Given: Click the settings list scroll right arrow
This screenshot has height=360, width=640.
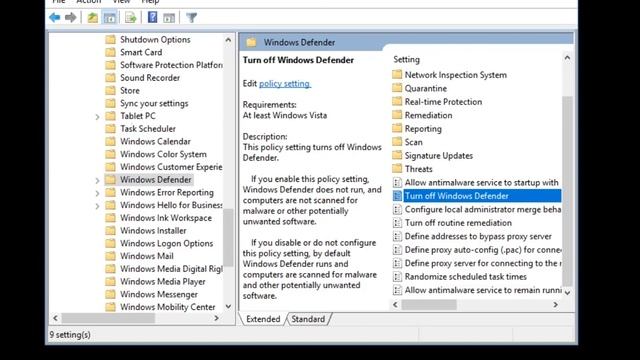Looking at the screenshot, I should click(x=556, y=304).
